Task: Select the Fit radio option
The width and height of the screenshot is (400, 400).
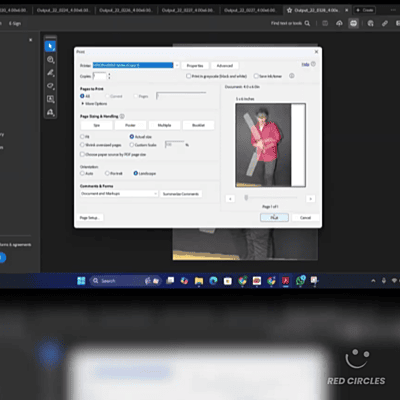Action: tap(82, 137)
